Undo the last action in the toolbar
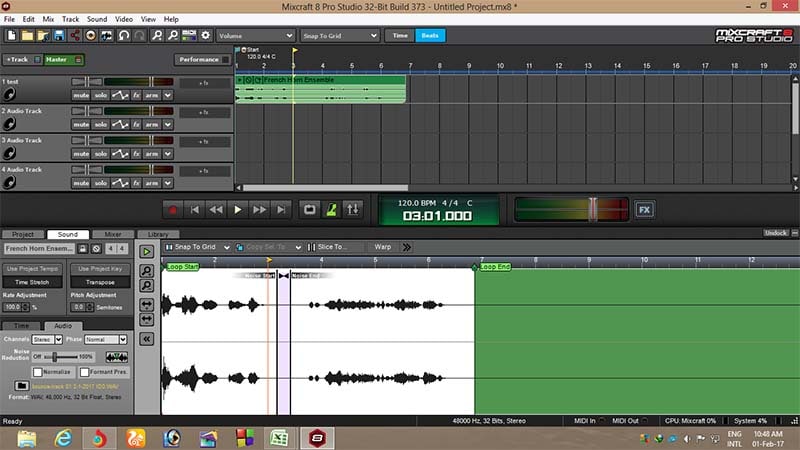Screen dimensions: 800x450 click(124, 35)
